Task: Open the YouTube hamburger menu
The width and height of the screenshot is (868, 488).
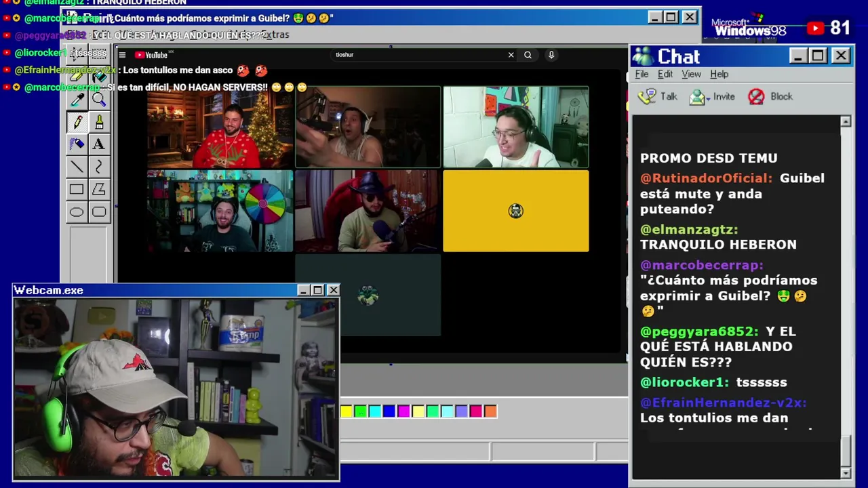Action: (122, 55)
